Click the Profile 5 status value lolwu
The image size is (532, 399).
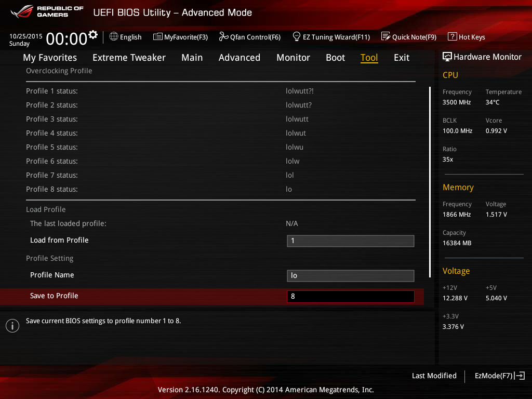[295, 147]
